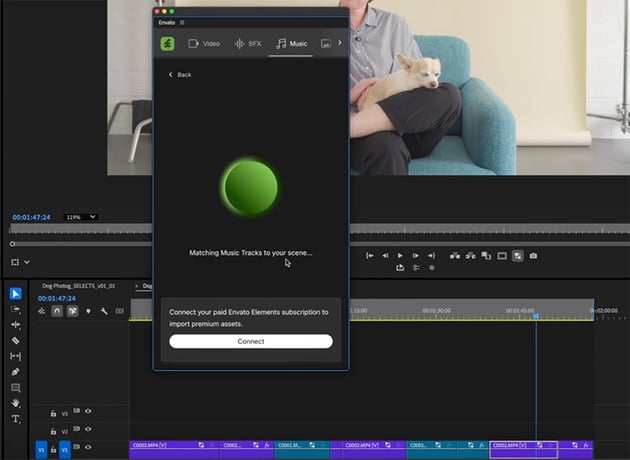Viewport: 630px width, 460px height.
Task: Toggle V1 track targeting button
Action: [65, 450]
